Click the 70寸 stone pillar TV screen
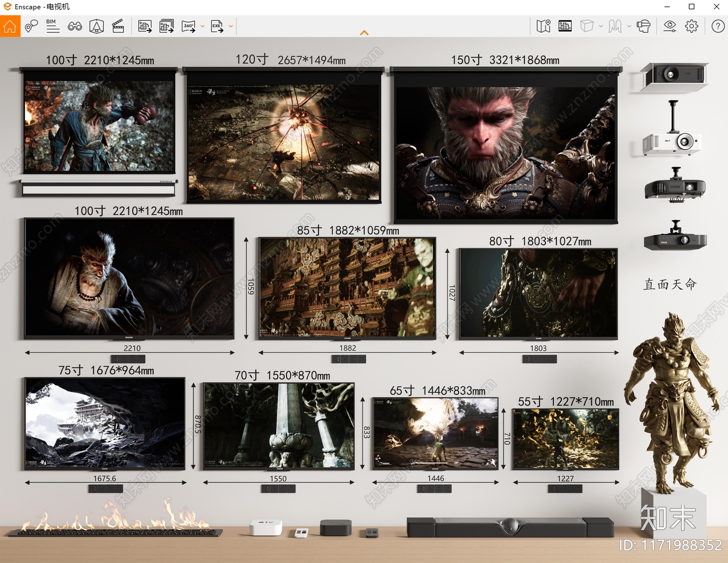The width and height of the screenshot is (728, 563). point(278,426)
